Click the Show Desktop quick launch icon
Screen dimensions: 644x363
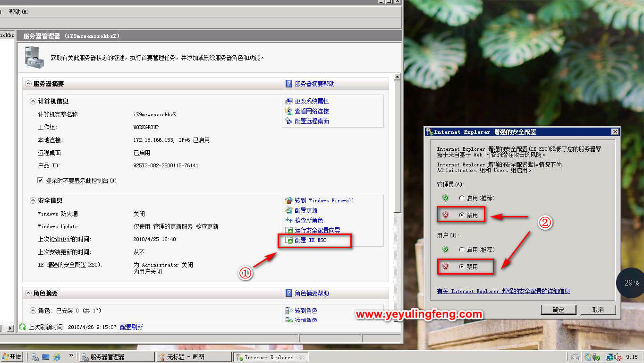pyautogui.click(x=46, y=357)
